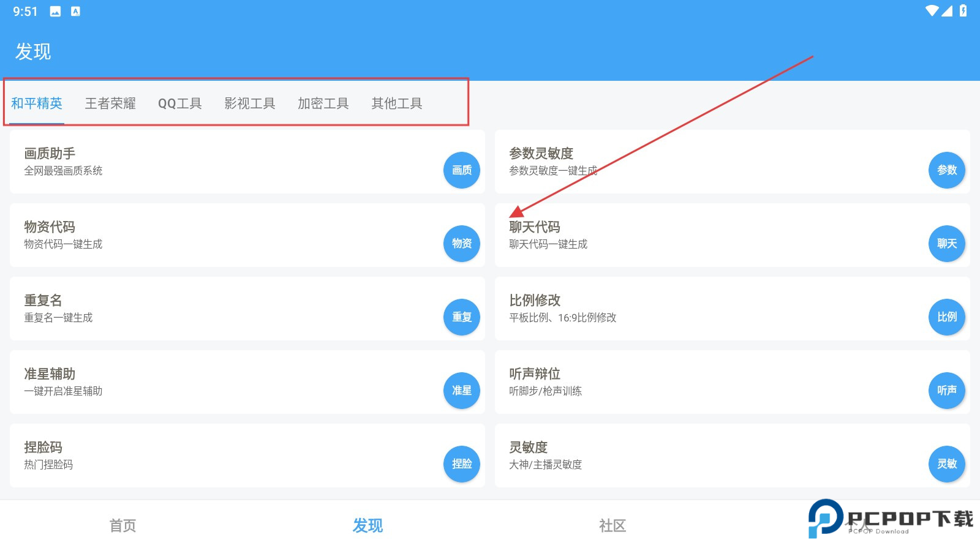Open the QQ工具 tab
980x551 pixels.
coord(180,103)
